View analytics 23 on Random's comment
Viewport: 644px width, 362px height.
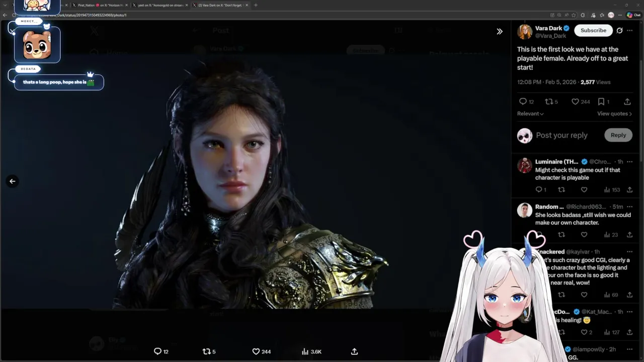(610, 235)
